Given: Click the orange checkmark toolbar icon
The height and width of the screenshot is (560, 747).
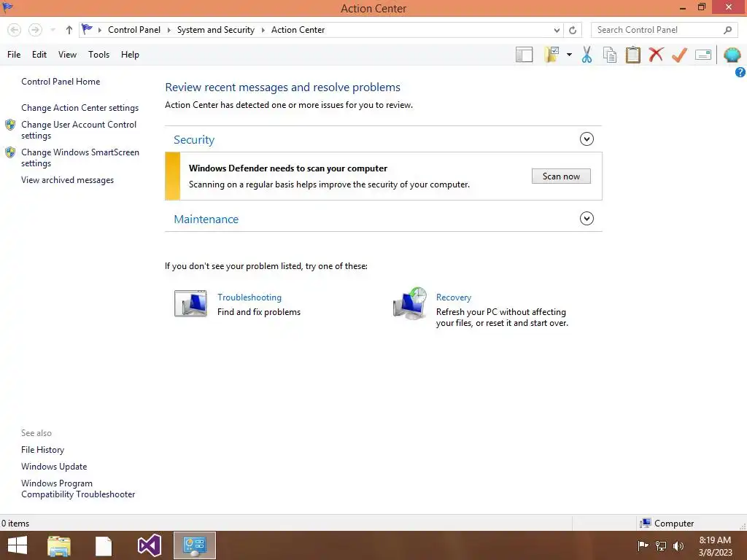Looking at the screenshot, I should pyautogui.click(x=679, y=55).
